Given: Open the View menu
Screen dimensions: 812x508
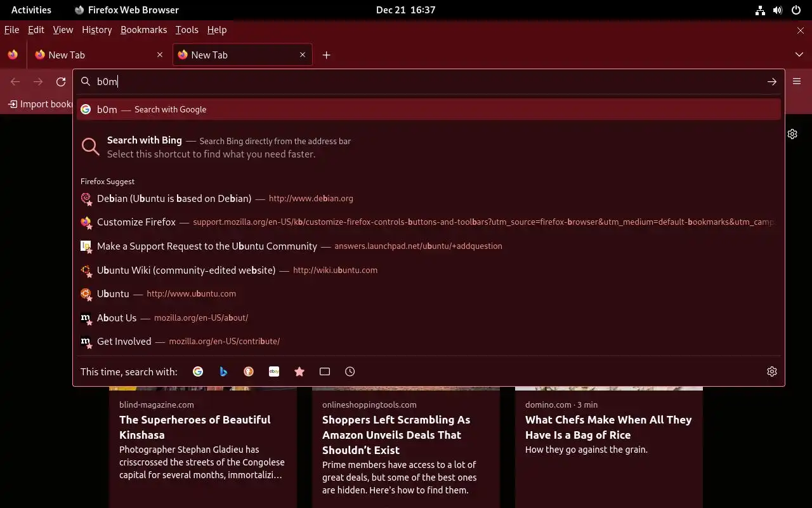Looking at the screenshot, I should coord(63,30).
